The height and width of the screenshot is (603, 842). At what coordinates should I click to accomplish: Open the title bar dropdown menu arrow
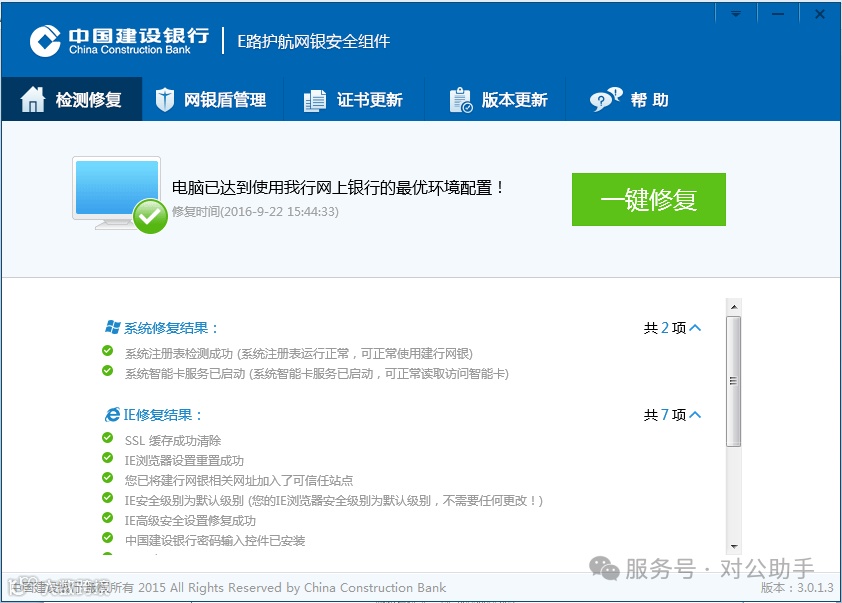click(736, 13)
